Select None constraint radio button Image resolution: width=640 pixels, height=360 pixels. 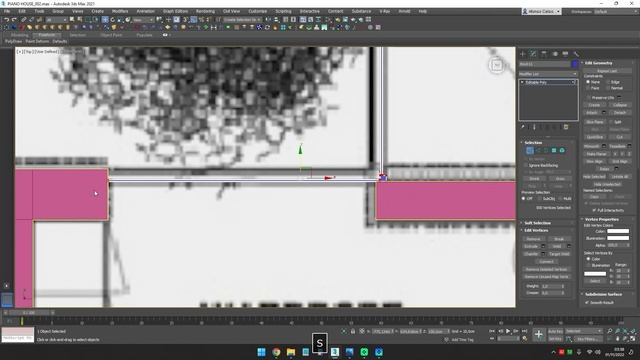(588, 82)
